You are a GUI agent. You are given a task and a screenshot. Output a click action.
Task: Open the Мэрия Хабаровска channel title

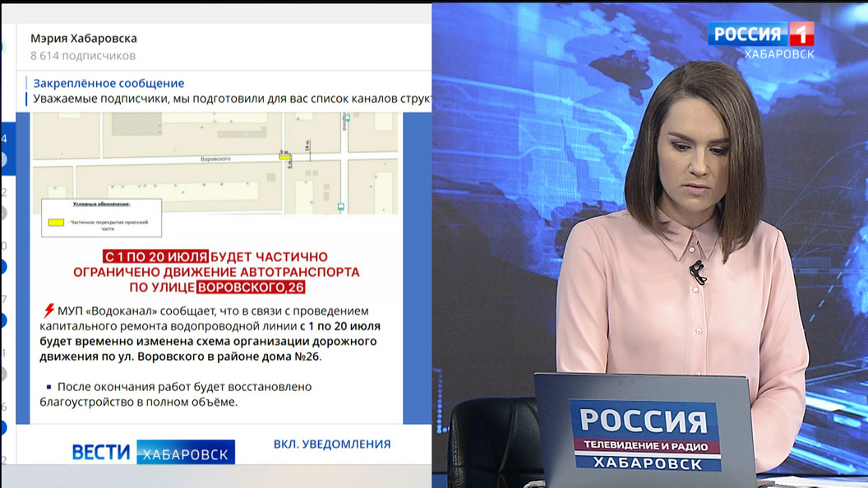pos(84,38)
